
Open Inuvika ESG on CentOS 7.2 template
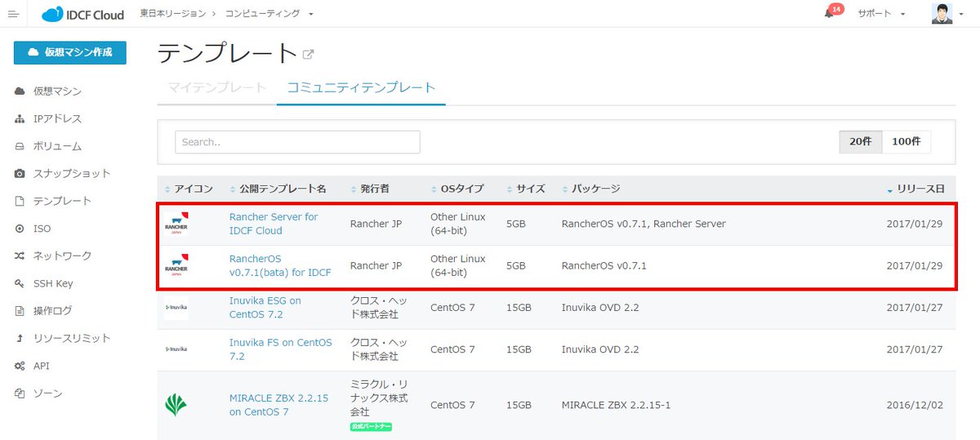point(265,308)
